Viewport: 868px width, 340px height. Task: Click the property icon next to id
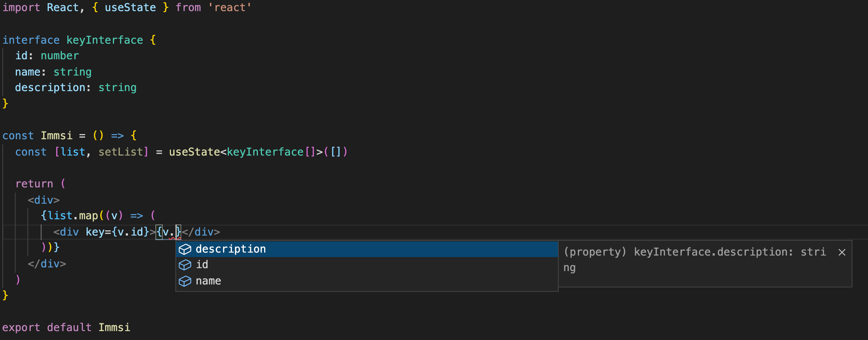pyautogui.click(x=185, y=265)
